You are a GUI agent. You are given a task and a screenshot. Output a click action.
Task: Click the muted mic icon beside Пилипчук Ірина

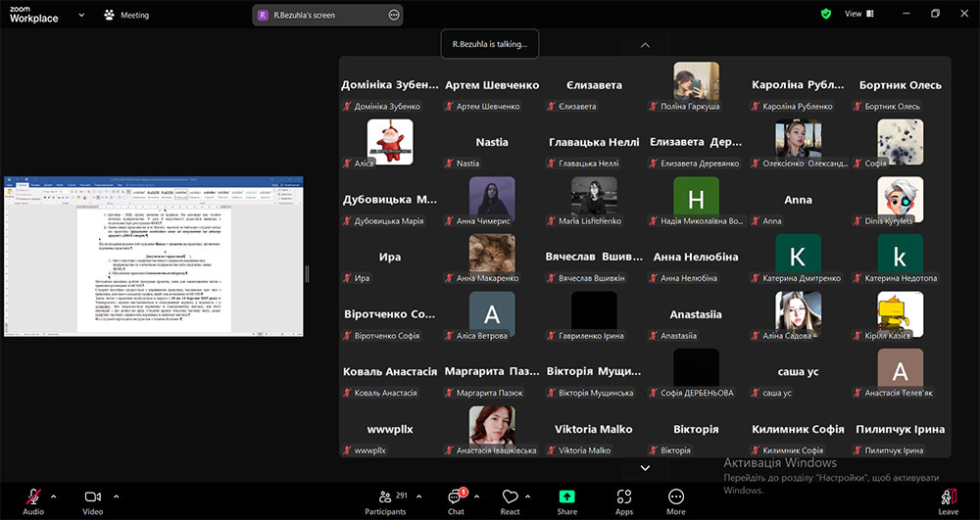857,450
